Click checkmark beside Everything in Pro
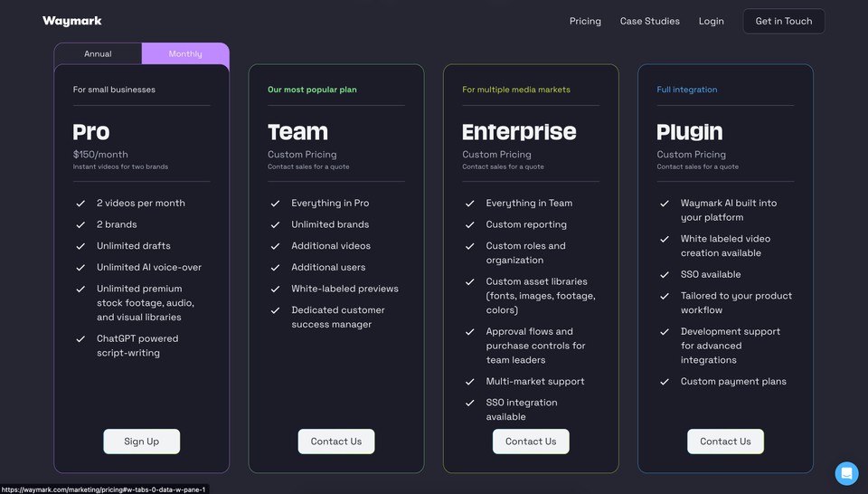Image resolution: width=868 pixels, height=494 pixels. point(275,204)
